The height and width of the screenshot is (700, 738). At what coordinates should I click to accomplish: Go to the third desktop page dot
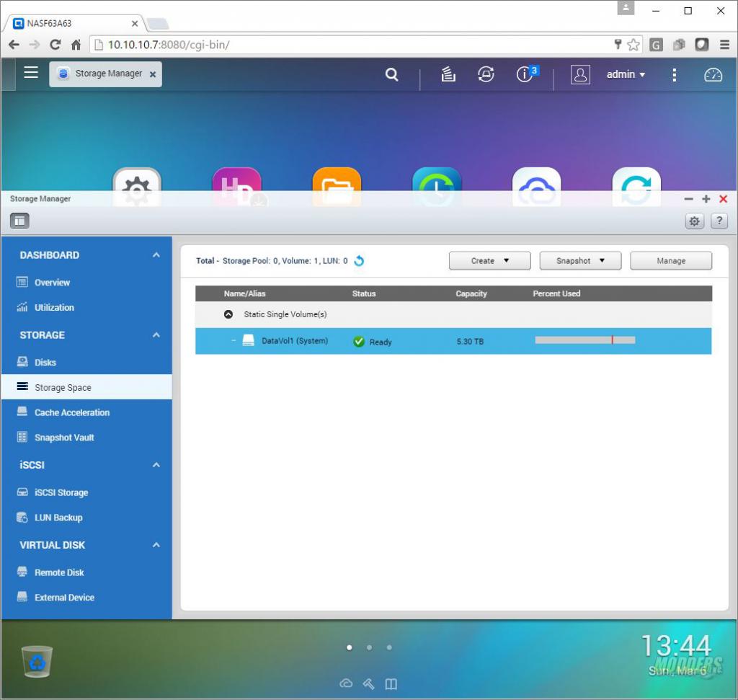389,648
